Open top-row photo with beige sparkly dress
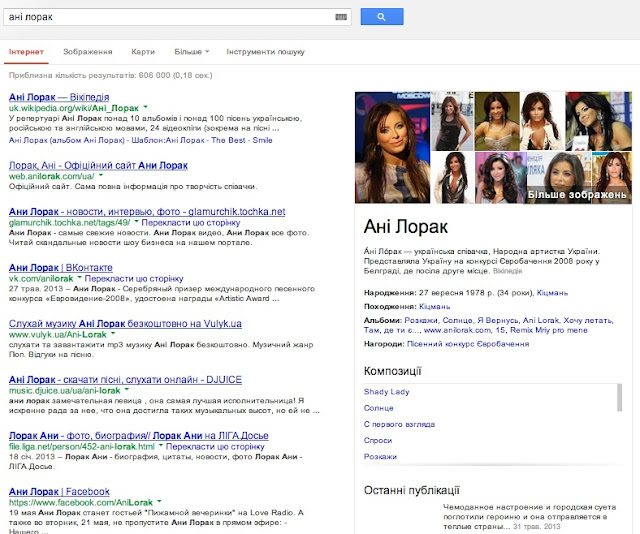 coord(497,121)
